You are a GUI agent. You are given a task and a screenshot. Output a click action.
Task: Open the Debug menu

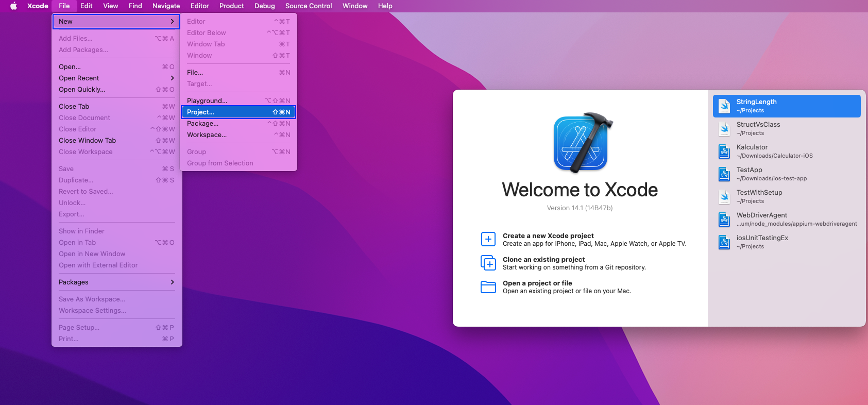click(265, 6)
